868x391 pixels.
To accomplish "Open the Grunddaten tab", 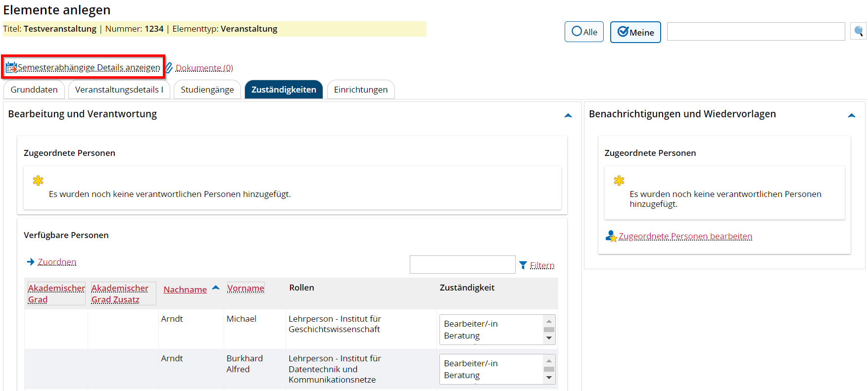I will pyautogui.click(x=34, y=90).
